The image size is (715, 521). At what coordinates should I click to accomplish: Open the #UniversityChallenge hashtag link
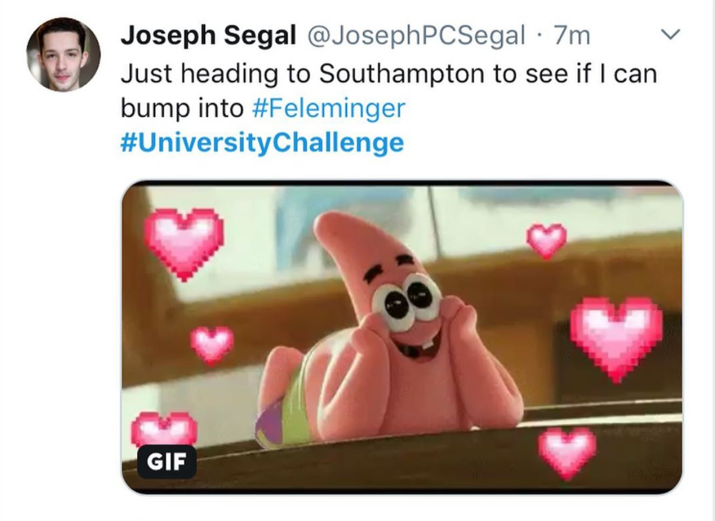262,143
